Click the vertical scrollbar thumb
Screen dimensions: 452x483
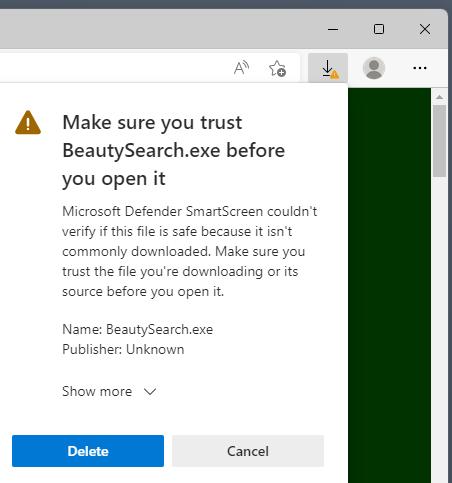pyautogui.click(x=440, y=141)
